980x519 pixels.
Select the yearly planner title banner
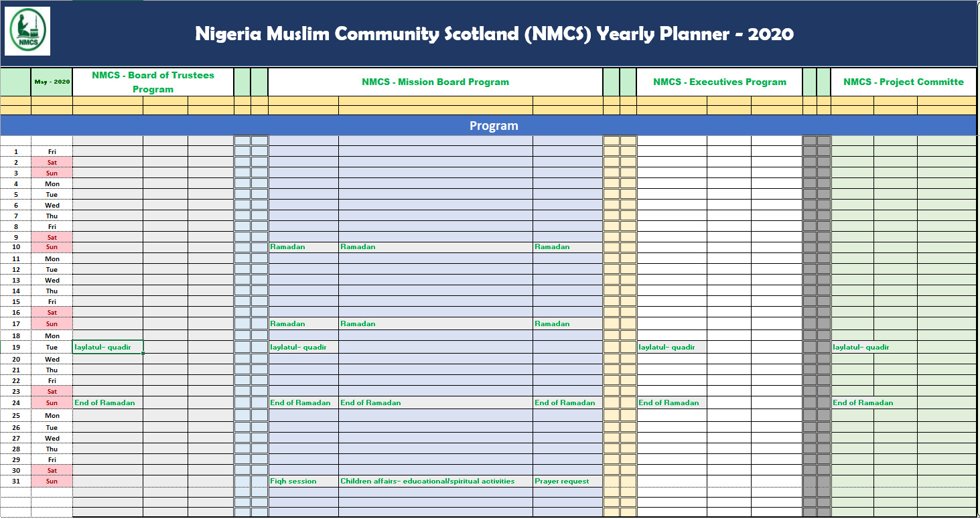(494, 33)
